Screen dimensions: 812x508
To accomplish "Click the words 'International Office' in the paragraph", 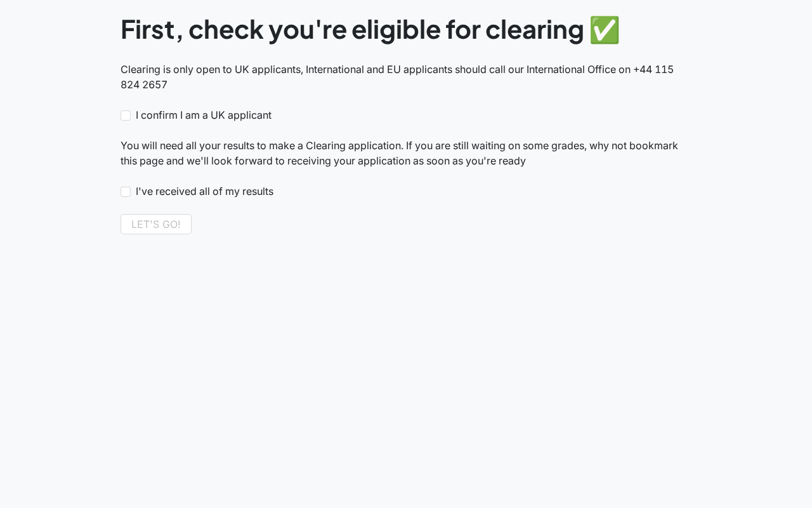I will pos(571,69).
